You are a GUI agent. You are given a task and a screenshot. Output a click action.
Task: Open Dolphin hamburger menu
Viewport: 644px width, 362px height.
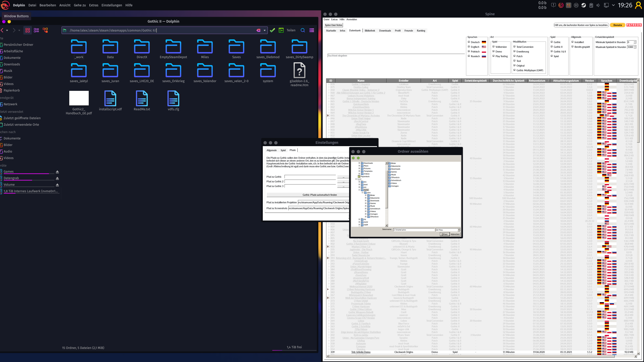pos(311,30)
